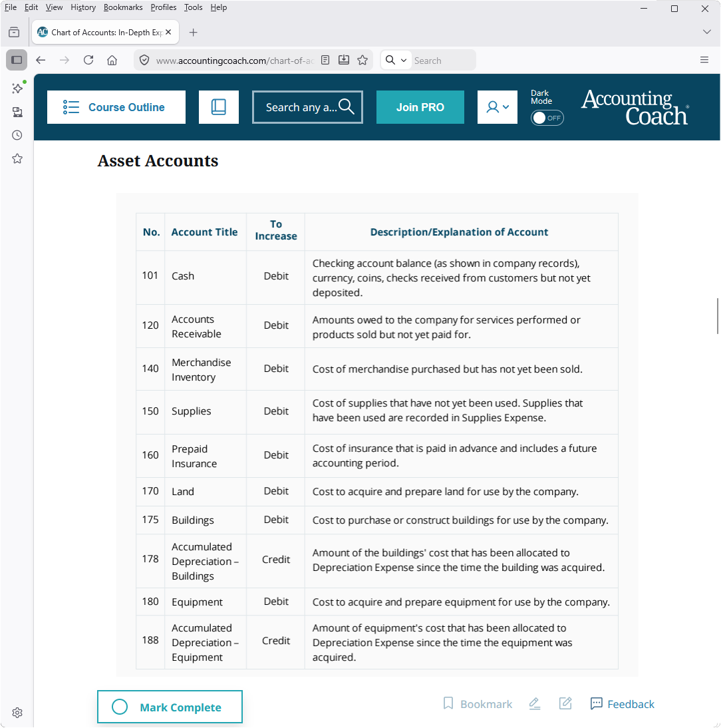
Task: Open synced tabs sidebar icon
Action: [x=17, y=112]
